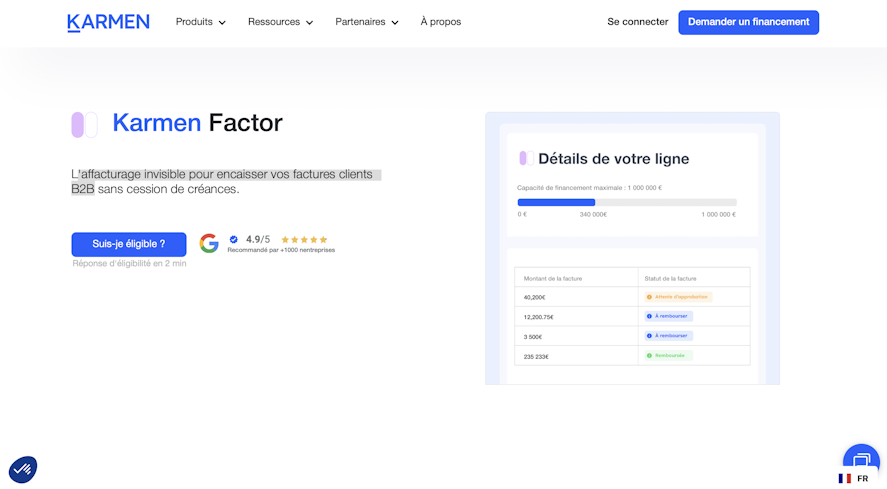Switch language with FR selector
Screen dimensions: 887x489
click(x=855, y=478)
